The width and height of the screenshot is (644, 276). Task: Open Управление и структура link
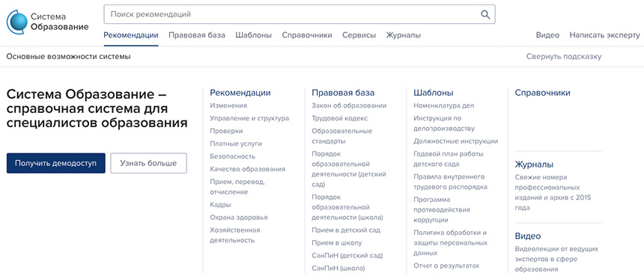(x=249, y=118)
